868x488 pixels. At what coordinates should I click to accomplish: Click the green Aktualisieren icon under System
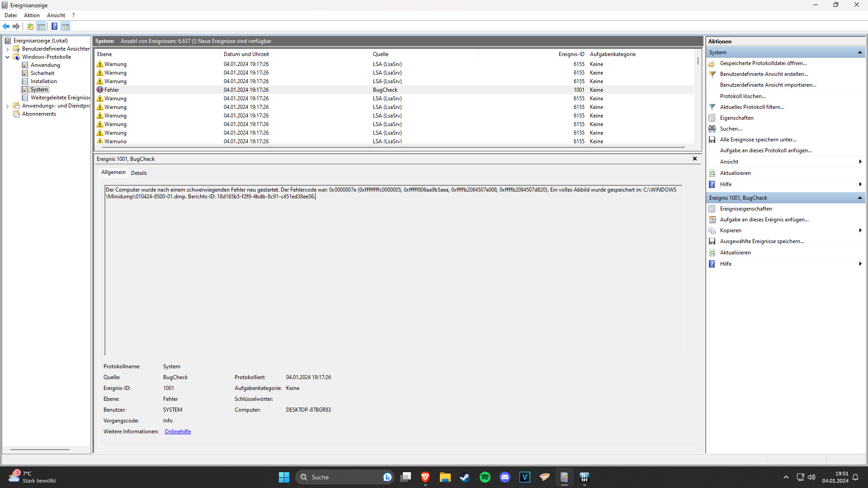(712, 173)
